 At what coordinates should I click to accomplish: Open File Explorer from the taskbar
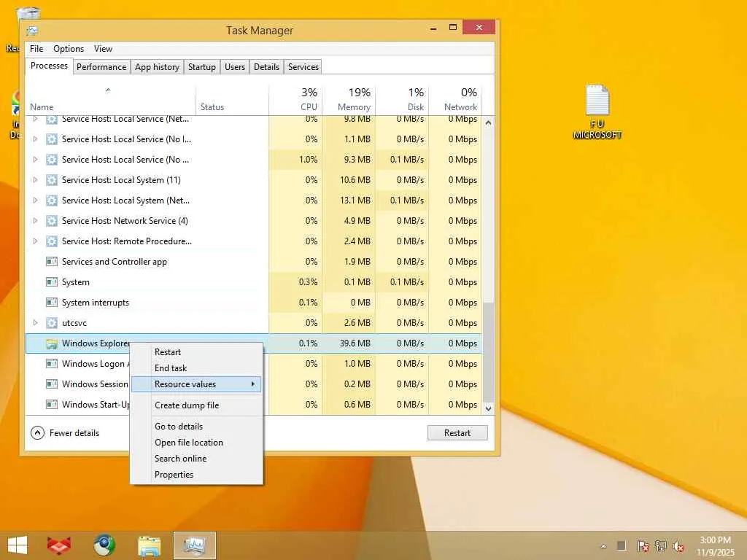(x=149, y=545)
